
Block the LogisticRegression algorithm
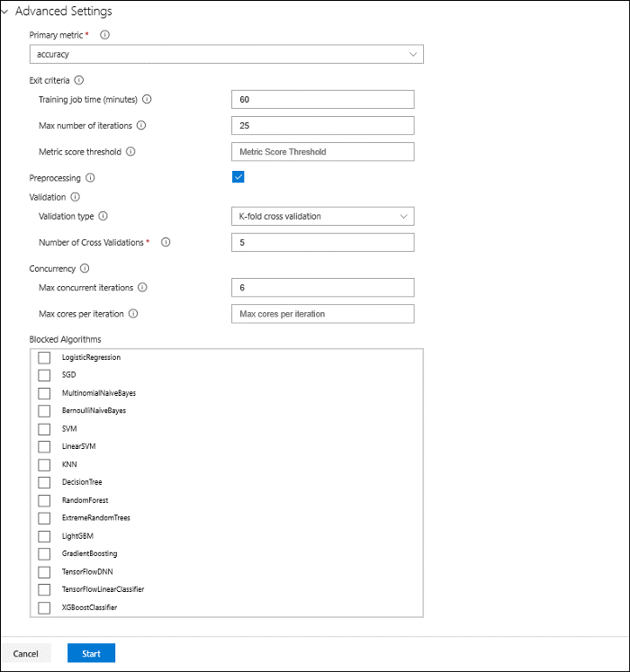point(44,357)
